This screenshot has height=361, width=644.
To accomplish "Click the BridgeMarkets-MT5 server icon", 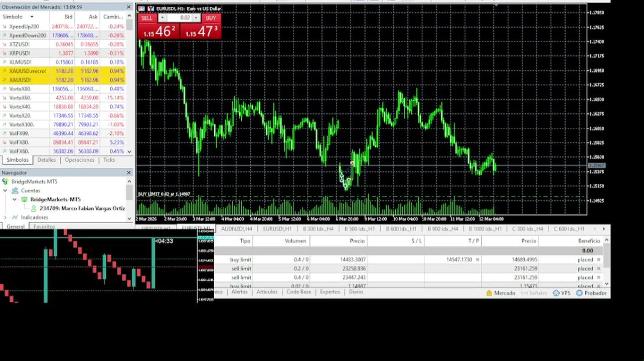I will point(24,200).
